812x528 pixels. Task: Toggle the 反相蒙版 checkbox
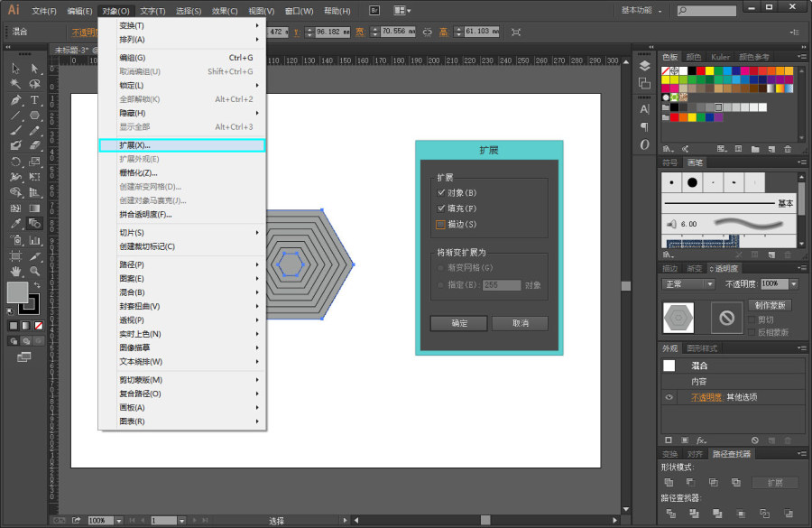click(x=752, y=332)
